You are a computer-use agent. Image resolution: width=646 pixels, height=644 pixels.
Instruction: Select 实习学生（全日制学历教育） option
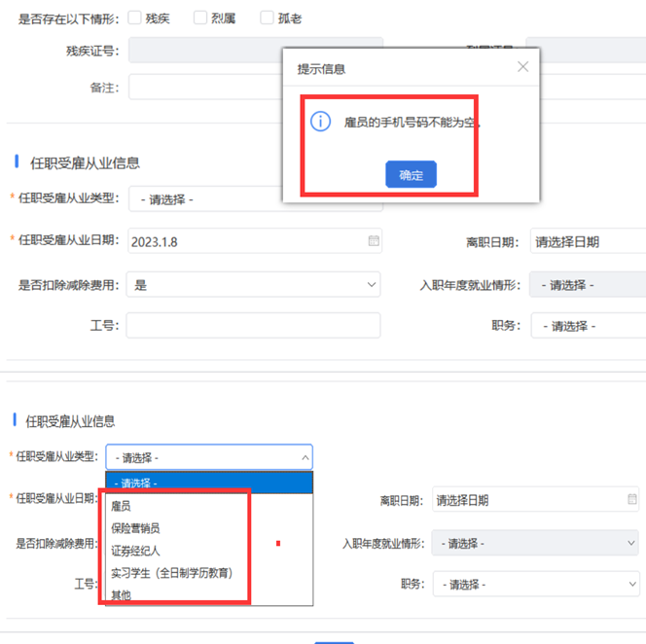pyautogui.click(x=172, y=572)
